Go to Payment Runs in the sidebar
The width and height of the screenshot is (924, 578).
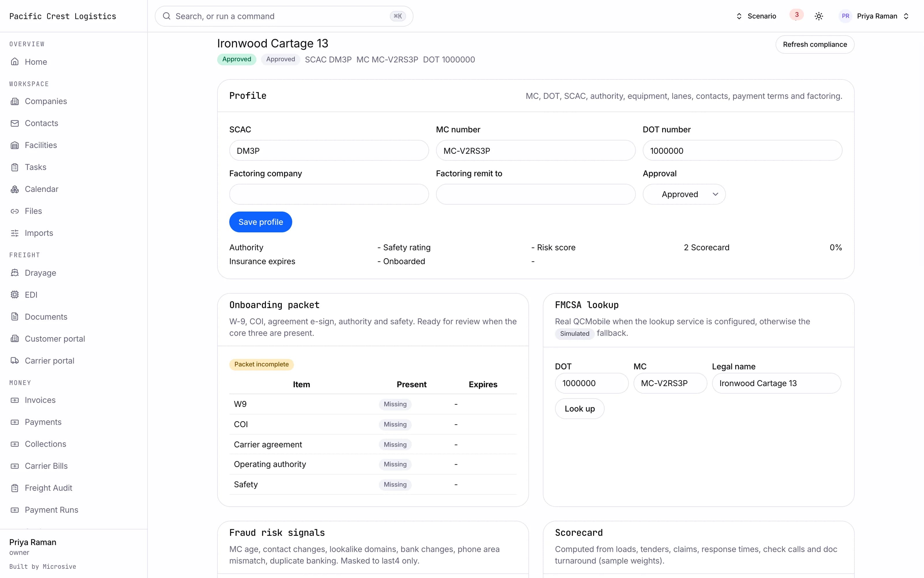51,510
